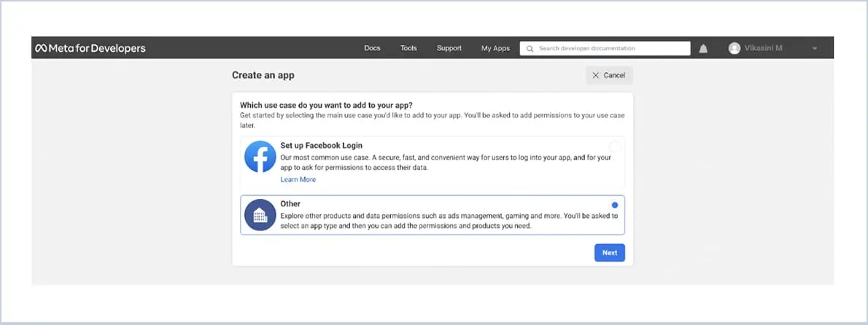Click the Facebook logo icon

coord(260,157)
